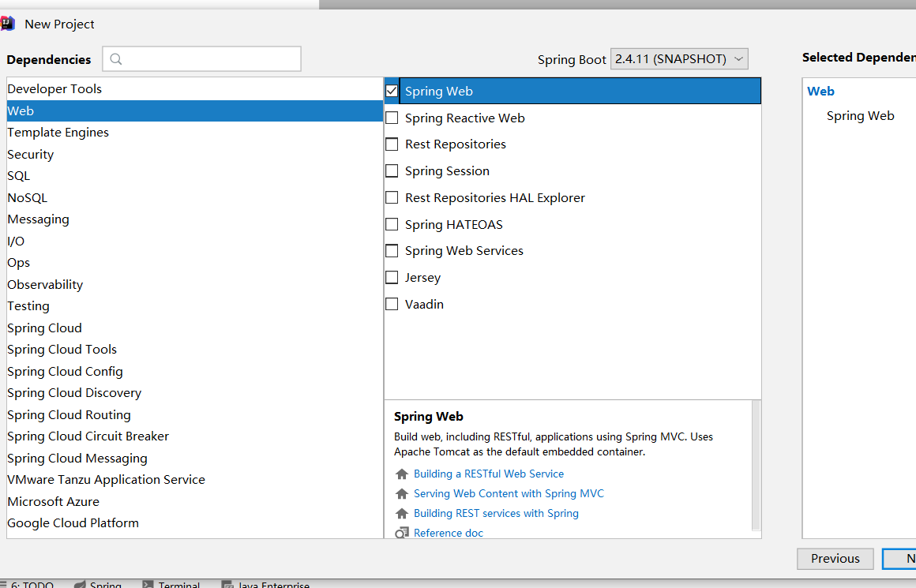
Task: Open the Java Enterprise tool window tab
Action: (266, 584)
